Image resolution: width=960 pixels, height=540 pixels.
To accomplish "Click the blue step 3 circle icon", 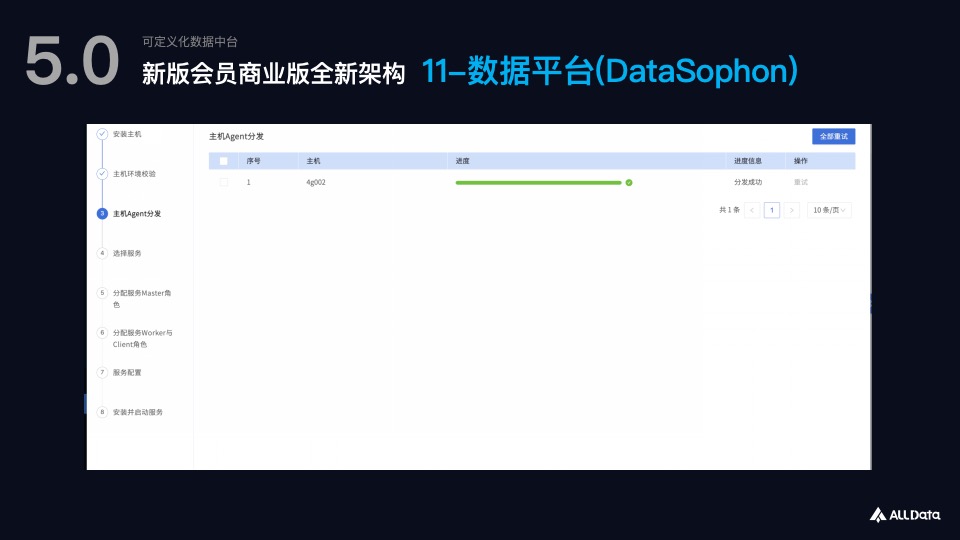I will 102,214.
